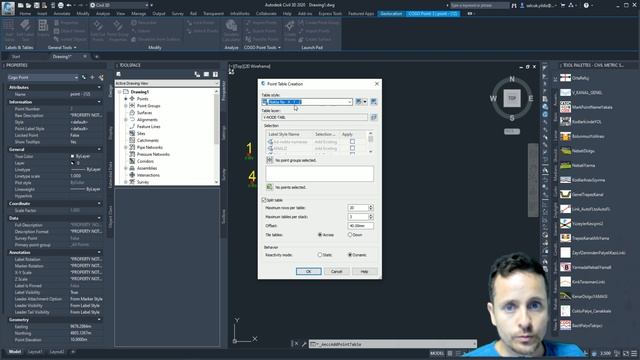Click the Open file icon in Quick Access toolbar
The width and height of the screenshot is (640, 360).
pyautogui.click(x=29, y=5)
